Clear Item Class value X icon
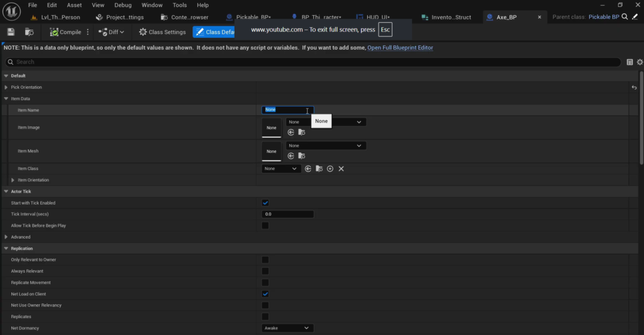 click(x=341, y=169)
